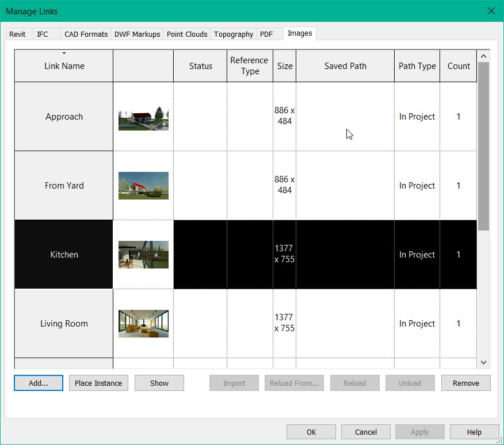Image resolution: width=504 pixels, height=445 pixels.
Task: Click Living Room's In Project path type
Action: point(417,324)
